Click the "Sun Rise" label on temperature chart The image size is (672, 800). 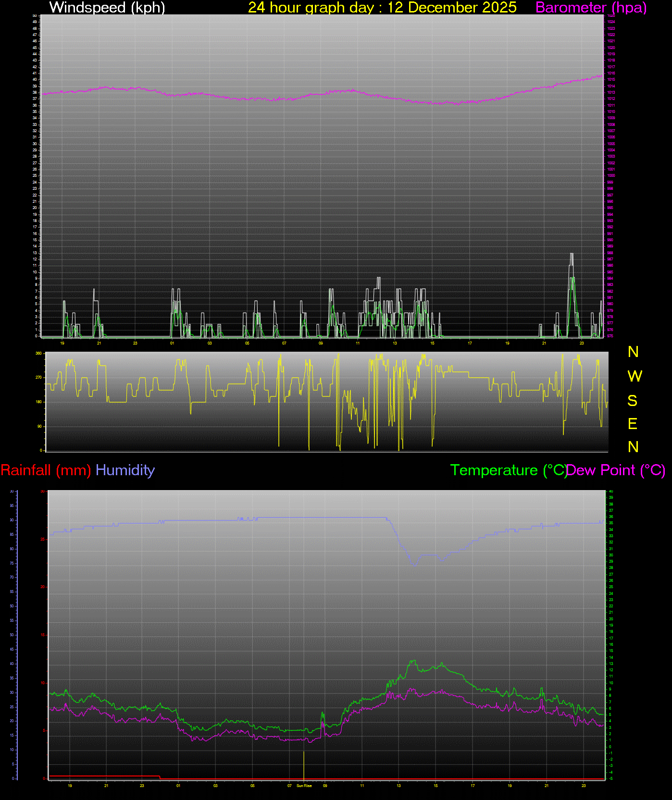(x=304, y=786)
